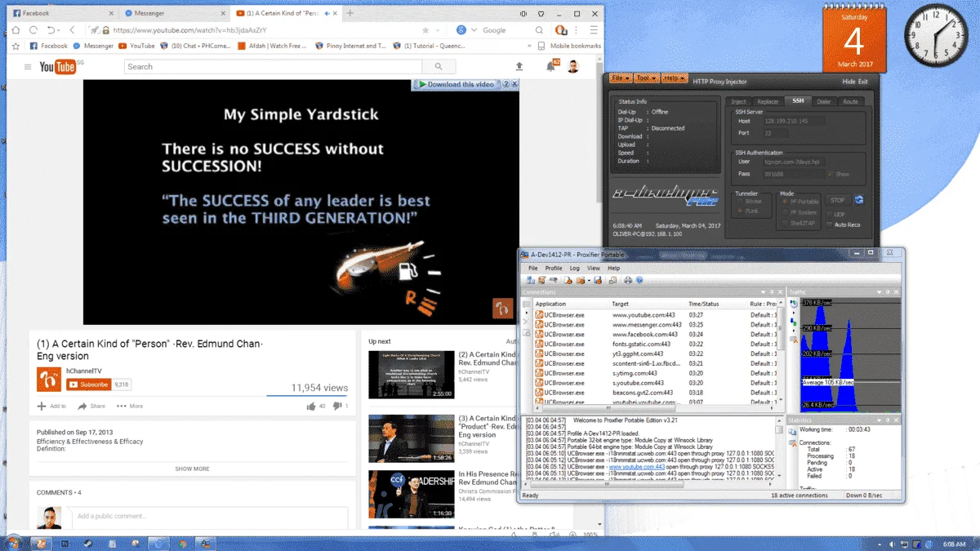Image resolution: width=980 pixels, height=551 pixels.
Task: Click Proxifier print toolbar icon
Action: pos(627,280)
